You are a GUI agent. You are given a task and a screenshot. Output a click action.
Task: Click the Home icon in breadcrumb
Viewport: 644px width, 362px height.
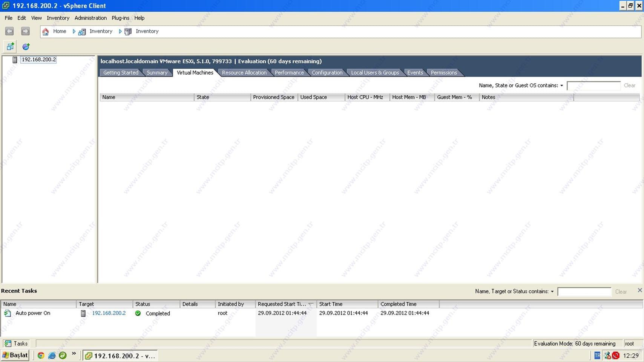46,32
